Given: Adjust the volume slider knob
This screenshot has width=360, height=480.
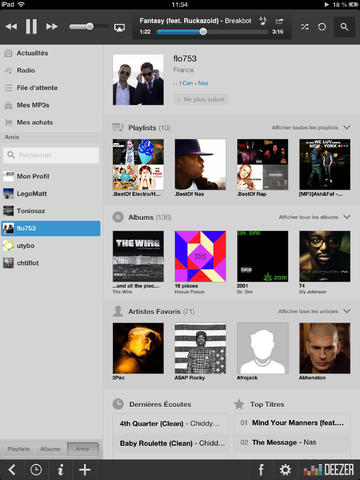Looking at the screenshot, I should coord(90,26).
